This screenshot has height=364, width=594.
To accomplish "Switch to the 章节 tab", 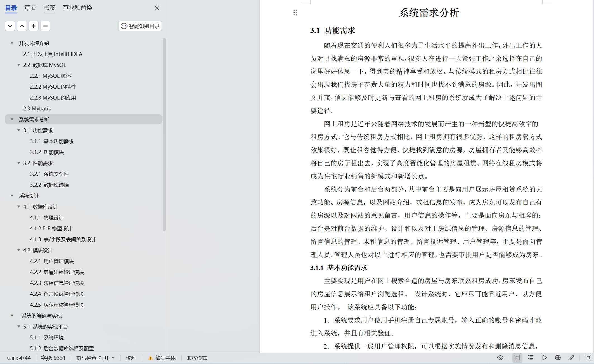I will click(x=30, y=8).
